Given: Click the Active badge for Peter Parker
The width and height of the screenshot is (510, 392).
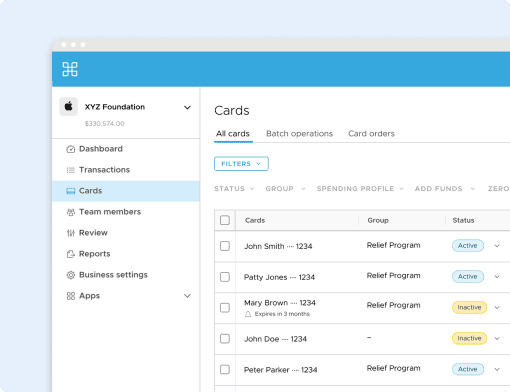Looking at the screenshot, I should (468, 369).
